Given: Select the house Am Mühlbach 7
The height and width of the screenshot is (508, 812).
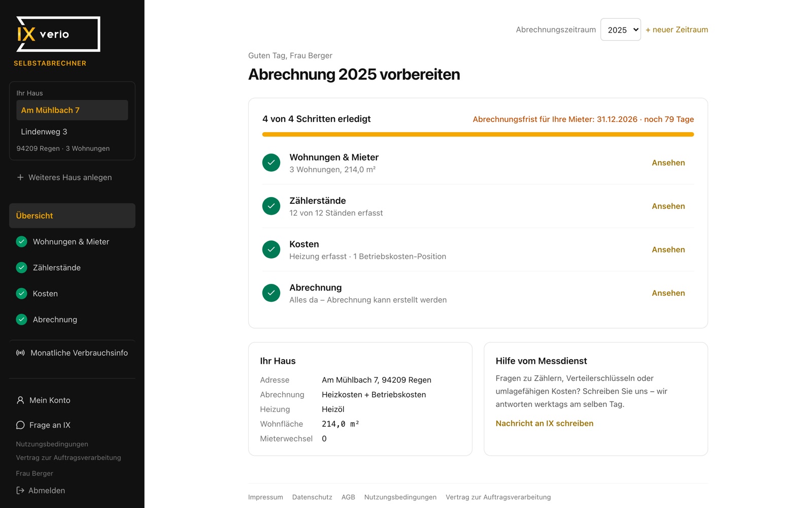Looking at the screenshot, I should [x=72, y=110].
